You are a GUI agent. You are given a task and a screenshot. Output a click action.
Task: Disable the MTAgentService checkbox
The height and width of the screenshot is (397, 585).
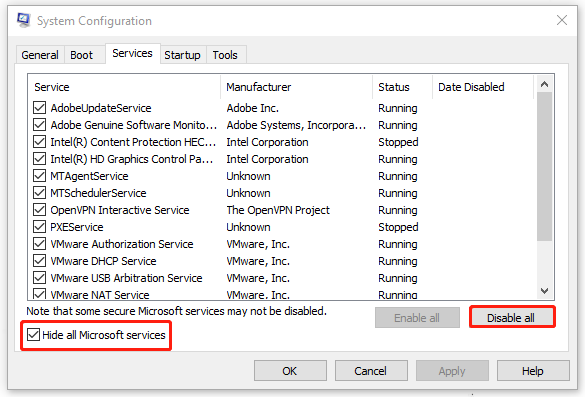pos(40,176)
